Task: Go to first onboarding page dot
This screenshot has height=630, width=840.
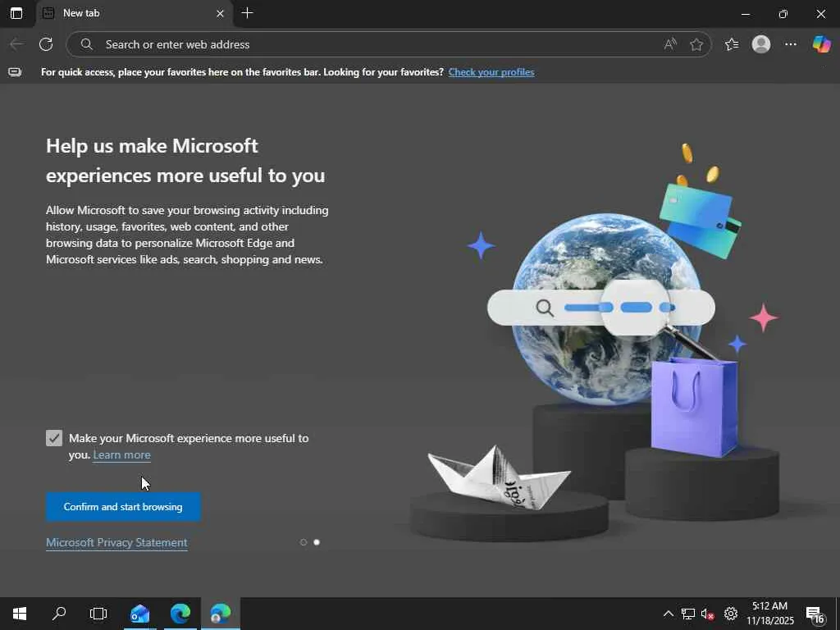Action: coord(304,542)
